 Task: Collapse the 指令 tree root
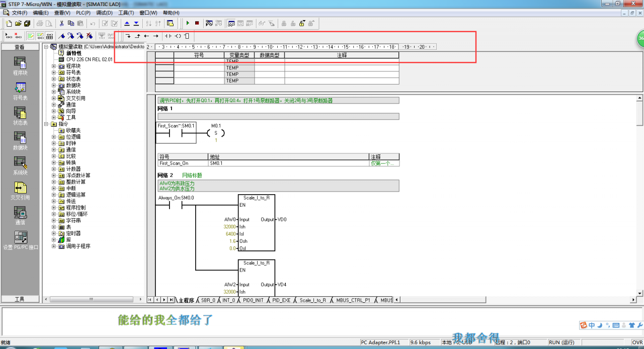[x=46, y=124]
